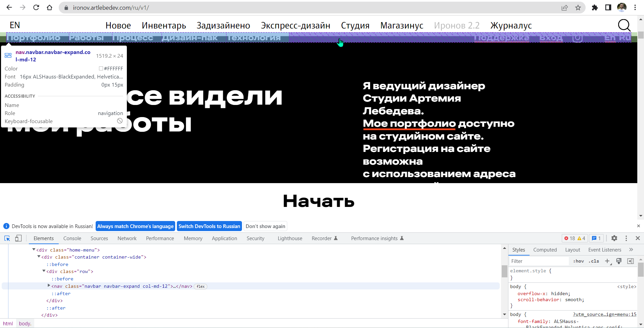Toggle :hov element state panel
This screenshot has width=644, height=328.
pos(579,261)
